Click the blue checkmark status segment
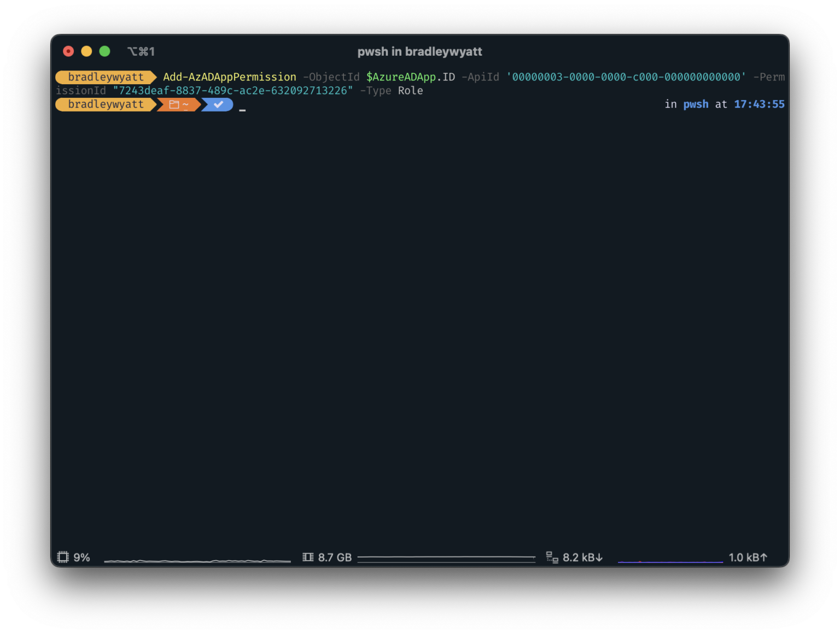This screenshot has height=634, width=840. (218, 104)
